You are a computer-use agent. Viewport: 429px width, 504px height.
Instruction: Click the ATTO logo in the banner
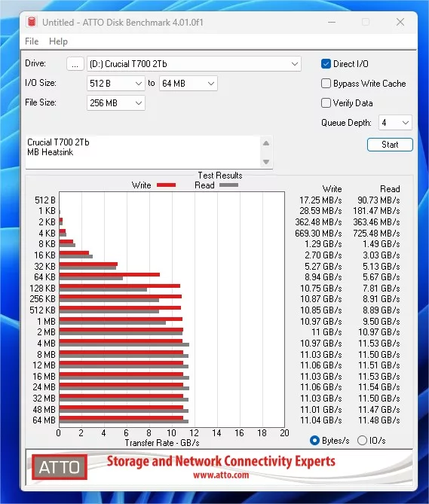(59, 467)
